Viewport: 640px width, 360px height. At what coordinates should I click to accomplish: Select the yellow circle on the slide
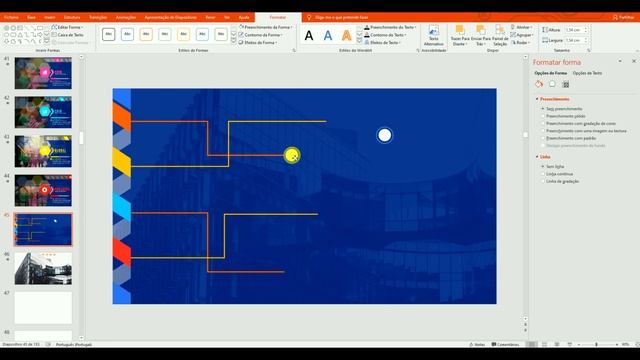pos(292,156)
